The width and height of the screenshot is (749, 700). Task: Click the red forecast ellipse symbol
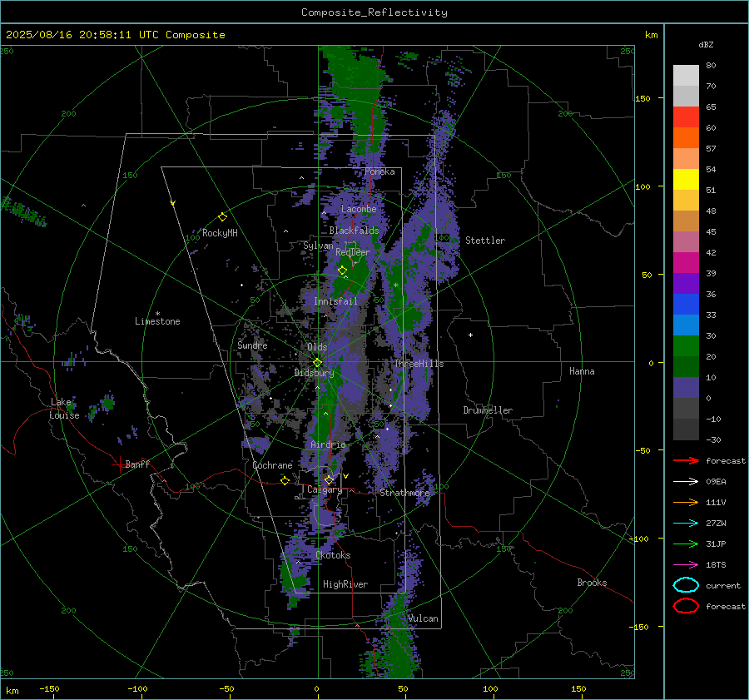[x=686, y=606]
